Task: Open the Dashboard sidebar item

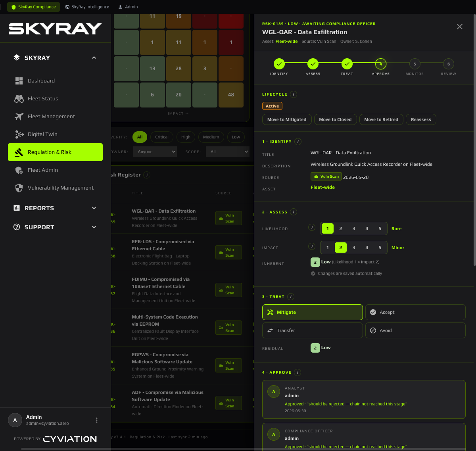Action: pyautogui.click(x=55, y=81)
